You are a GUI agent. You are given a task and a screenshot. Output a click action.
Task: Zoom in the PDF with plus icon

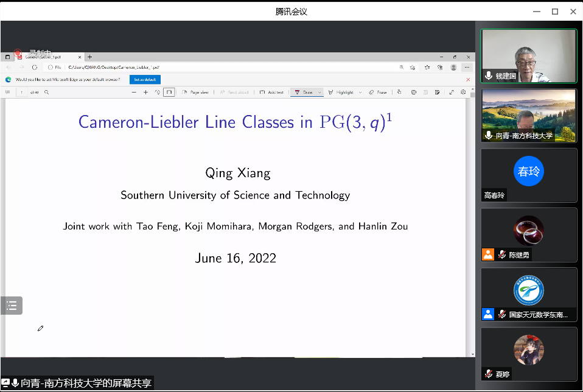[145, 93]
